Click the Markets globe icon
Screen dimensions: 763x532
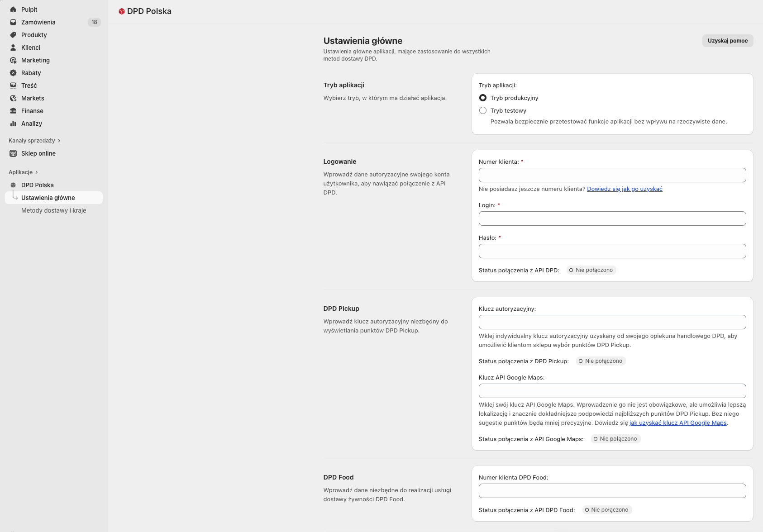13,98
